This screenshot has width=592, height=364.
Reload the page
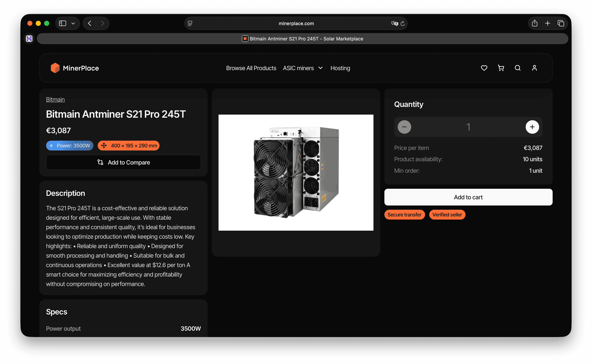(x=402, y=23)
